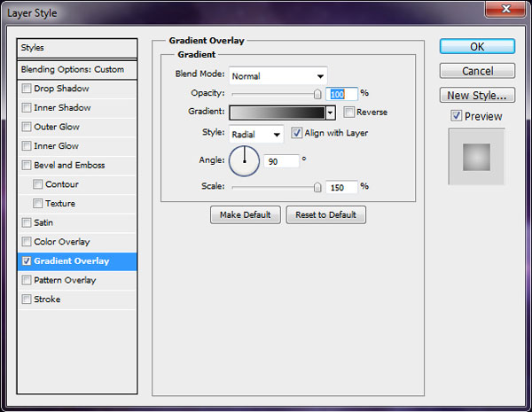Expand the gradient picker arrow
The width and height of the screenshot is (532, 412).
[x=330, y=113]
